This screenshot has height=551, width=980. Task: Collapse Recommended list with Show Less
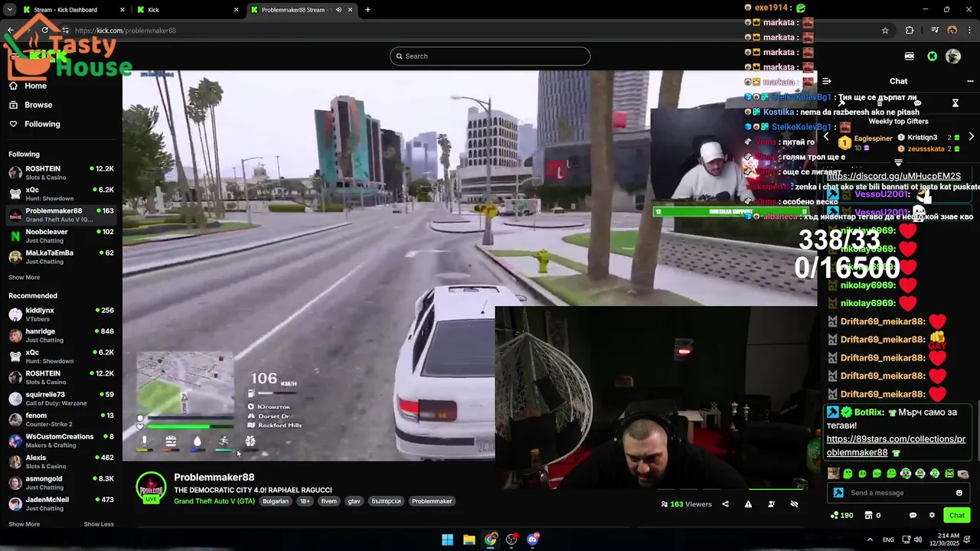tap(99, 524)
